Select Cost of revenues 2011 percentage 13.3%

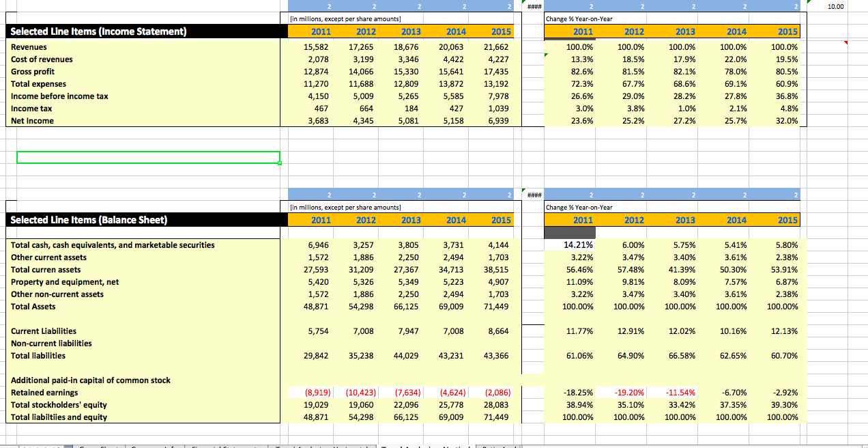click(581, 59)
